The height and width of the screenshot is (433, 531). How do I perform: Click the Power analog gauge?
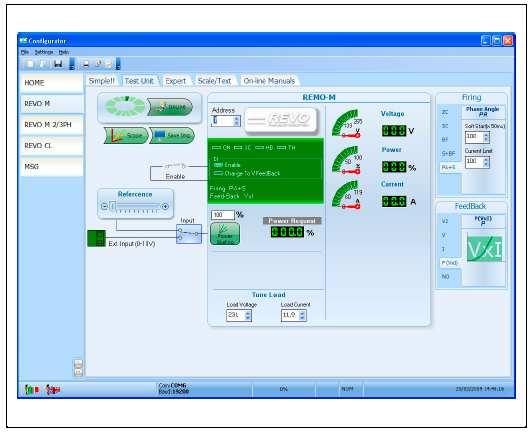(347, 160)
